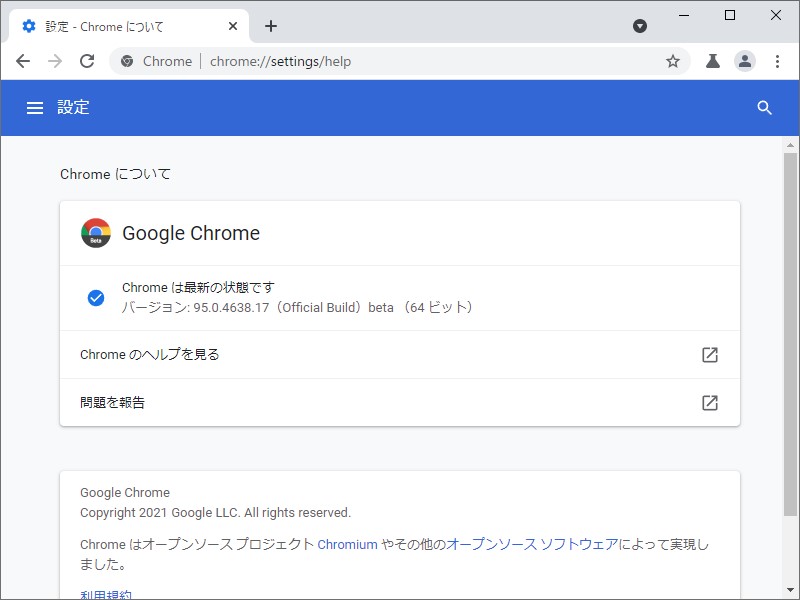Click the back navigation arrow

point(23,61)
